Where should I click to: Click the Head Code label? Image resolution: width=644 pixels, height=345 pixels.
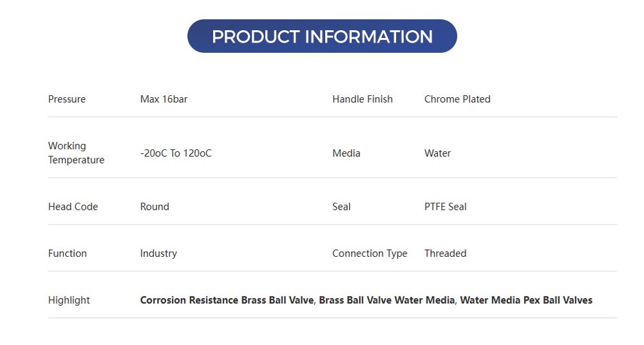73,207
